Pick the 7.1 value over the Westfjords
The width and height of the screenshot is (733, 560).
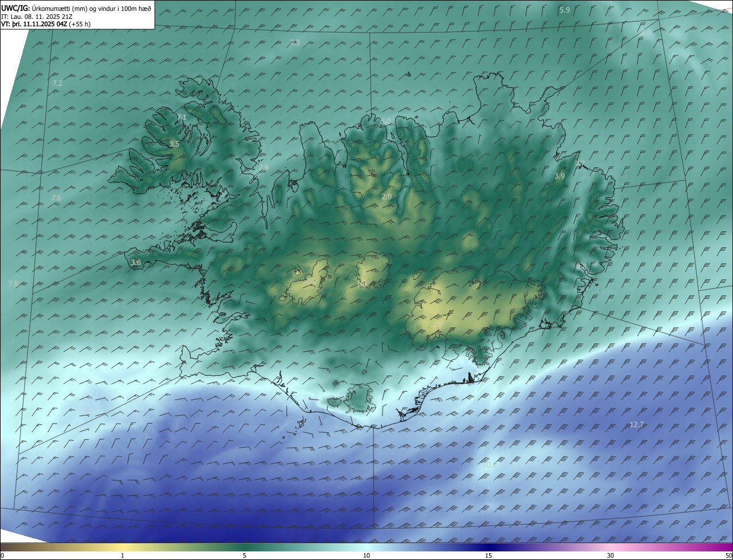pos(182,117)
